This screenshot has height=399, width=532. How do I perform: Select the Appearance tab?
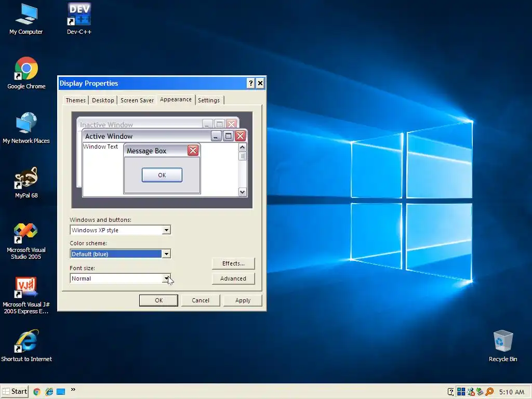176,99
